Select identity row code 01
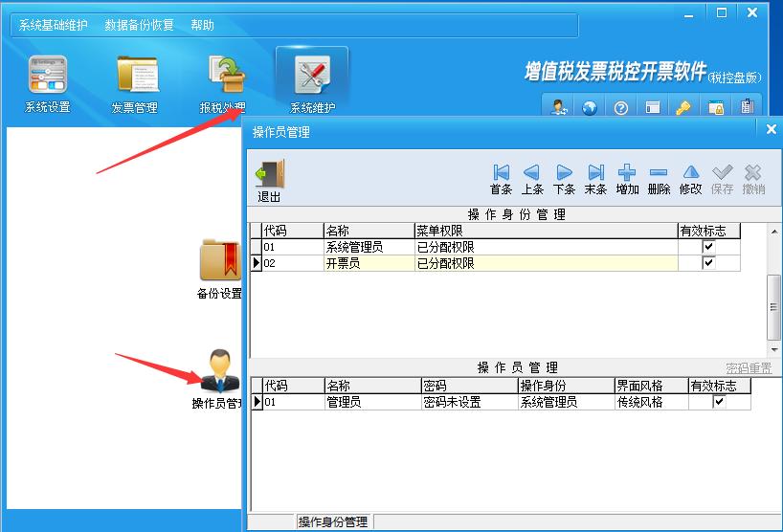Image resolution: width=783 pixels, height=532 pixels. point(293,247)
